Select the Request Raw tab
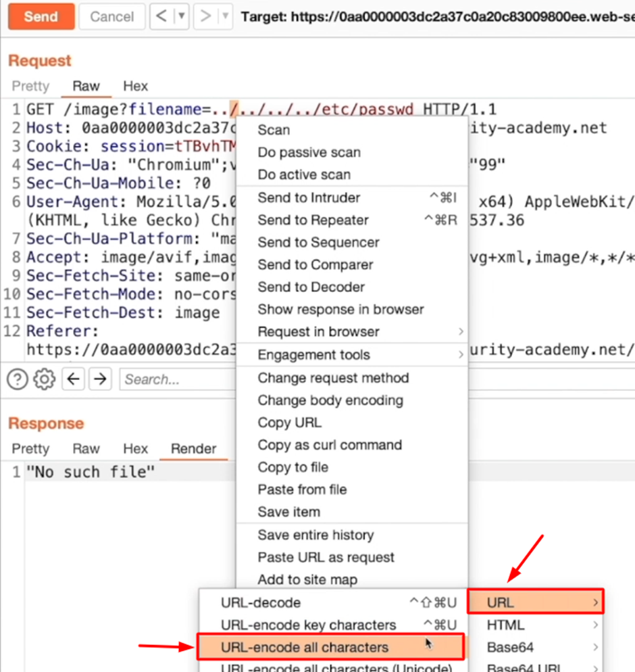This screenshot has height=672, width=635. click(x=86, y=86)
